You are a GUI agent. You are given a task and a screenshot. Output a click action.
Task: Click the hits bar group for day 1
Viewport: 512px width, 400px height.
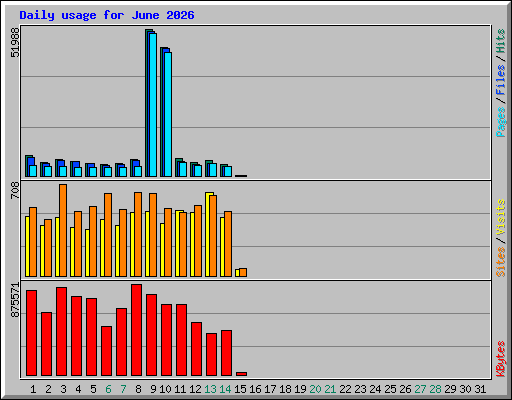pyautogui.click(x=31, y=166)
